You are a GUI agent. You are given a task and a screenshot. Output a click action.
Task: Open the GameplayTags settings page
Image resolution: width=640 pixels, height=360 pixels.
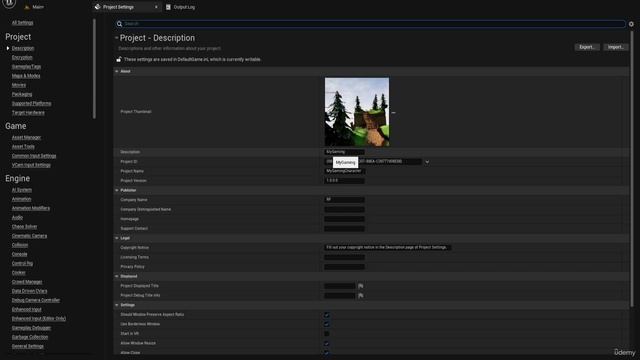26,67
